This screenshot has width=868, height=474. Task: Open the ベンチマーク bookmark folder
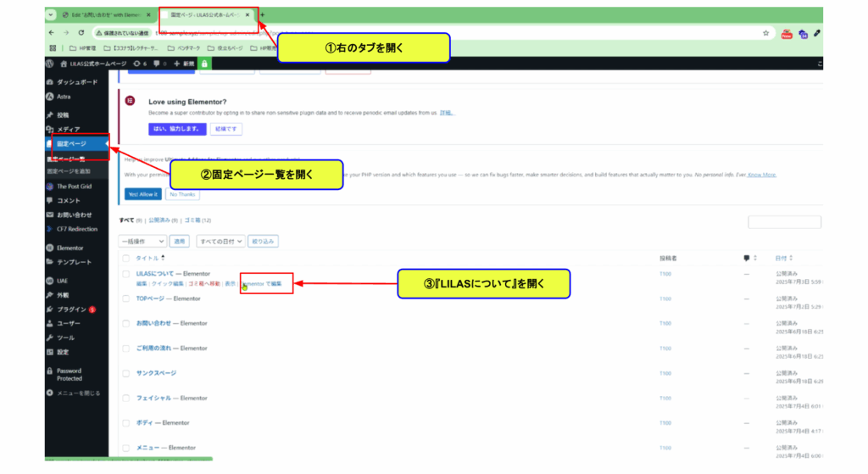pyautogui.click(x=184, y=48)
